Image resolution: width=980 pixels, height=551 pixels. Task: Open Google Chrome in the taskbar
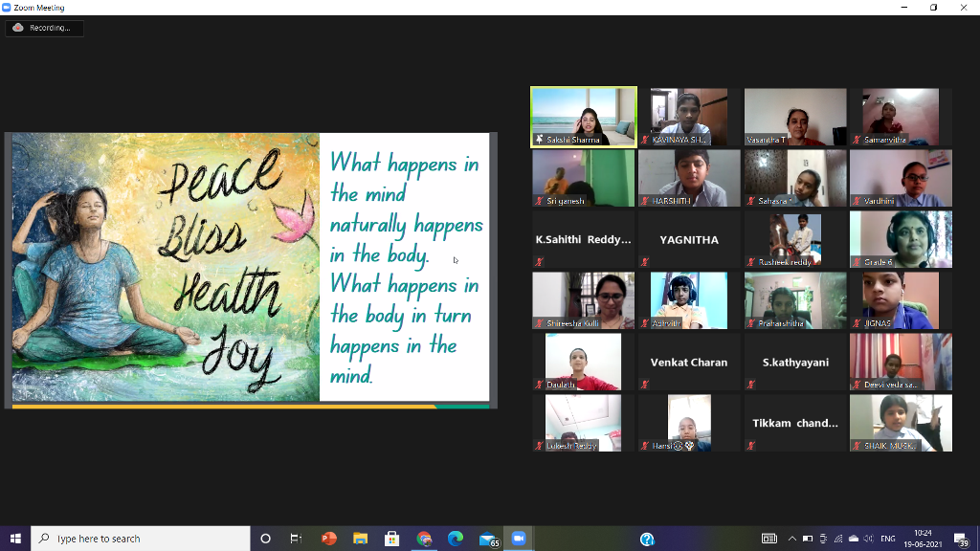coord(424,539)
